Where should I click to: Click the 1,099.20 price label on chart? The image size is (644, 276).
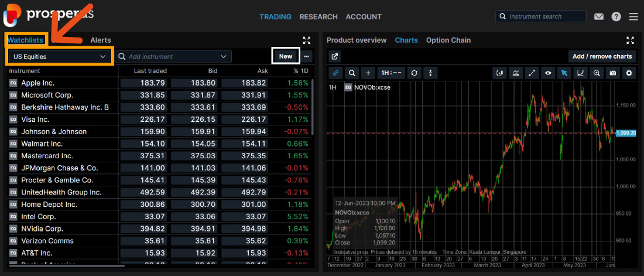(x=626, y=133)
